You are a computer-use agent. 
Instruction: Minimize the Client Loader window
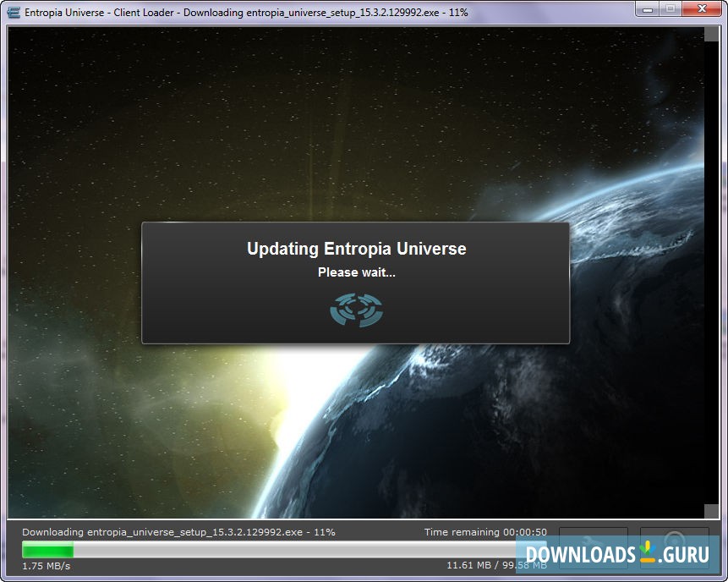point(649,8)
